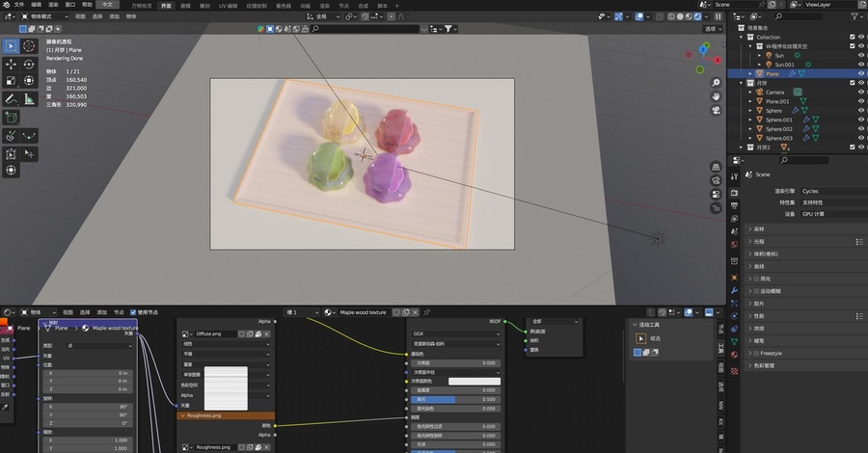Click the Blender logo menu icon
This screenshot has height=453, width=868.
(x=6, y=5)
